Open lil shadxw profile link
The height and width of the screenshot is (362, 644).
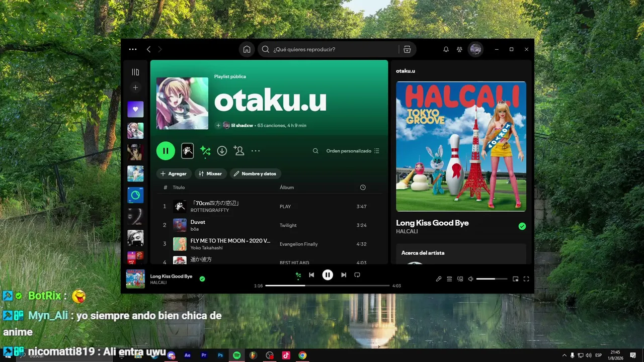click(x=242, y=125)
